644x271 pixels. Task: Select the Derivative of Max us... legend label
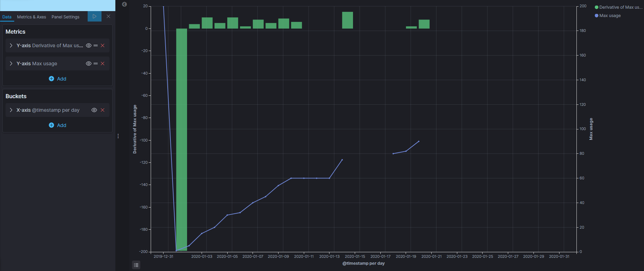coord(621,7)
